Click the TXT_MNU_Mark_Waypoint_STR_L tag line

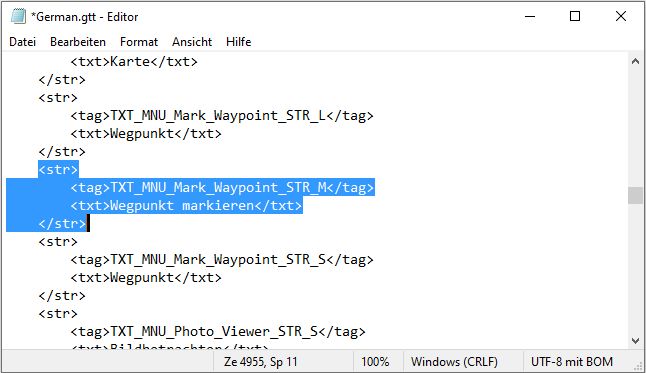(222, 116)
